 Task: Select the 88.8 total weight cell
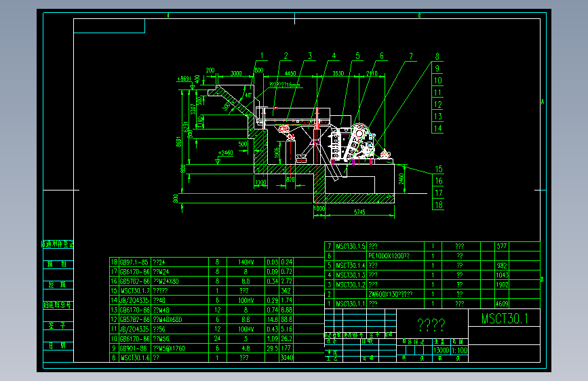[x=286, y=319]
